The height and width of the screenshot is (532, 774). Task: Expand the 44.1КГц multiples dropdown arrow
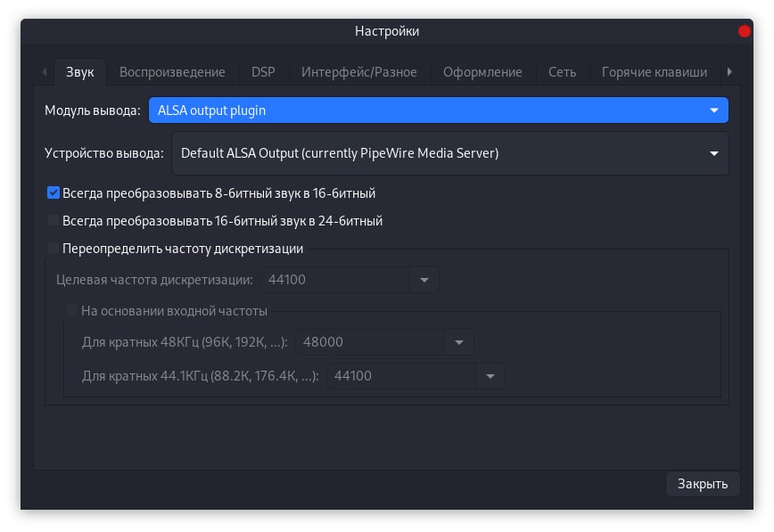coord(490,376)
